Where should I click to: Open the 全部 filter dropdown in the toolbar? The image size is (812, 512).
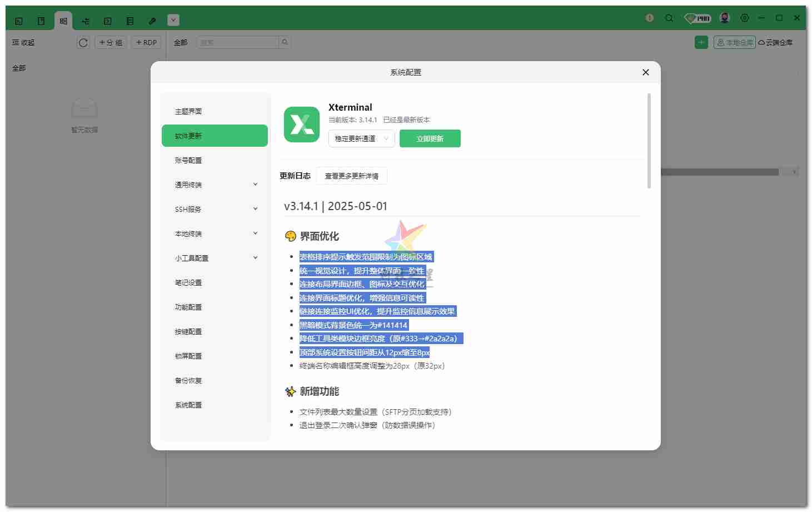click(180, 42)
